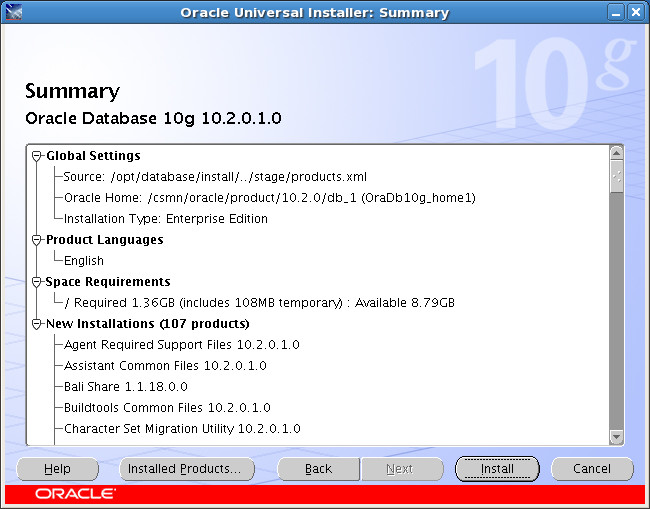The height and width of the screenshot is (509, 650).
Task: Select Buildtools Common Files 10.2.0.1.0
Action: [x=167, y=408]
